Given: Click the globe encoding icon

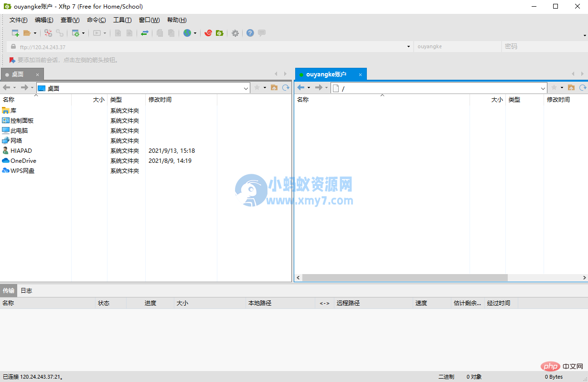Looking at the screenshot, I should (187, 33).
